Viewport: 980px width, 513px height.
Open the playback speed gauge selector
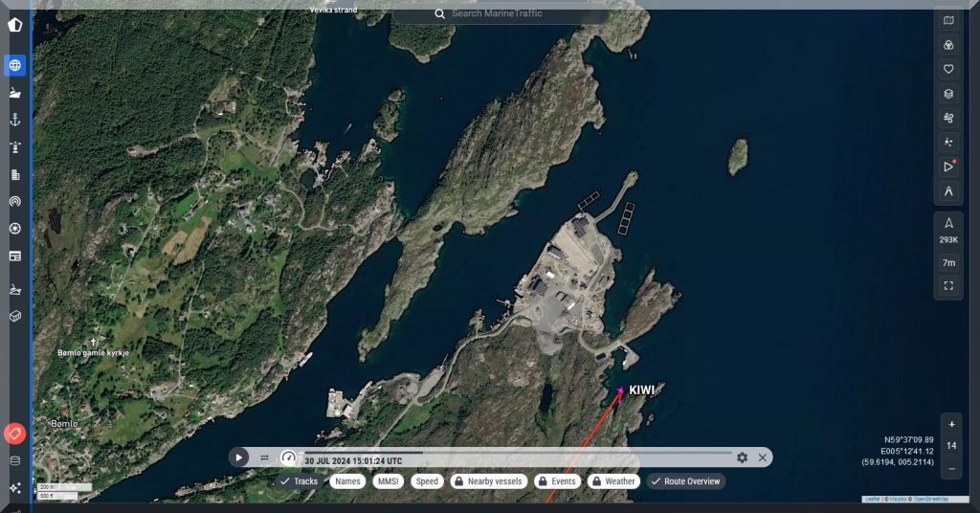[288, 457]
